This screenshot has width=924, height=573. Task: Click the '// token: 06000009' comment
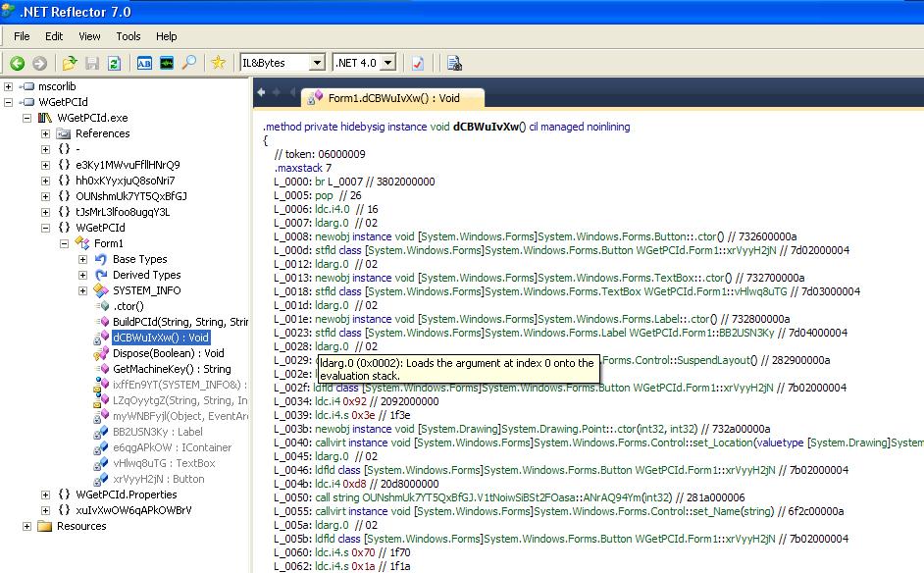pyautogui.click(x=320, y=154)
